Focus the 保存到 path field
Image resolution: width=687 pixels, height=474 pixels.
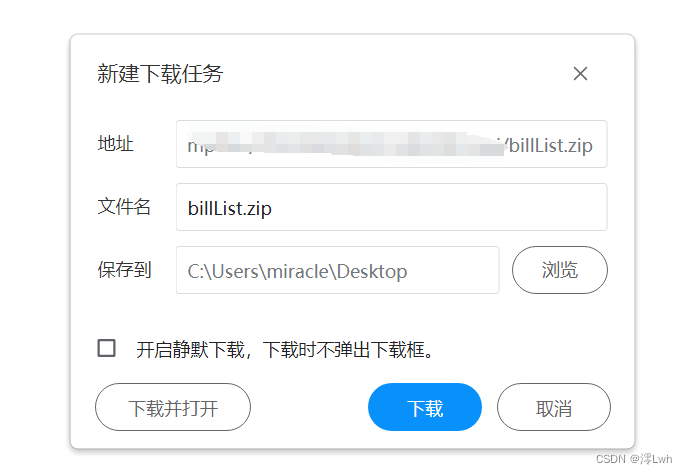[337, 270]
